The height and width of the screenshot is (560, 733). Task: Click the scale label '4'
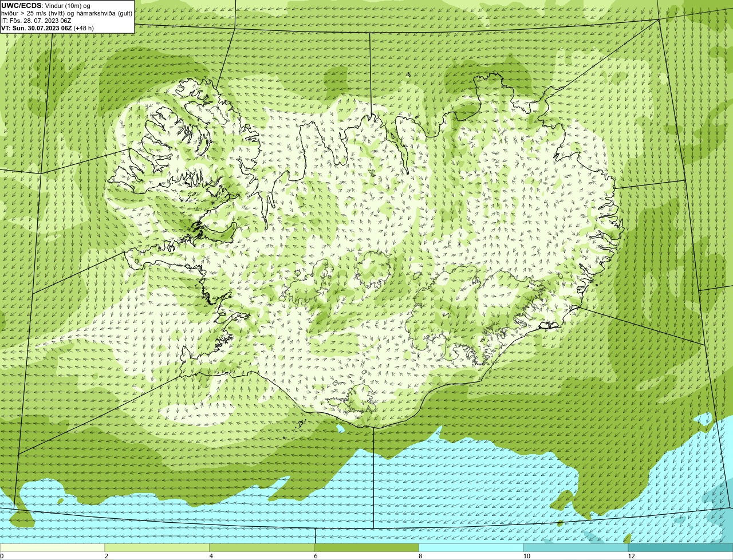click(211, 556)
